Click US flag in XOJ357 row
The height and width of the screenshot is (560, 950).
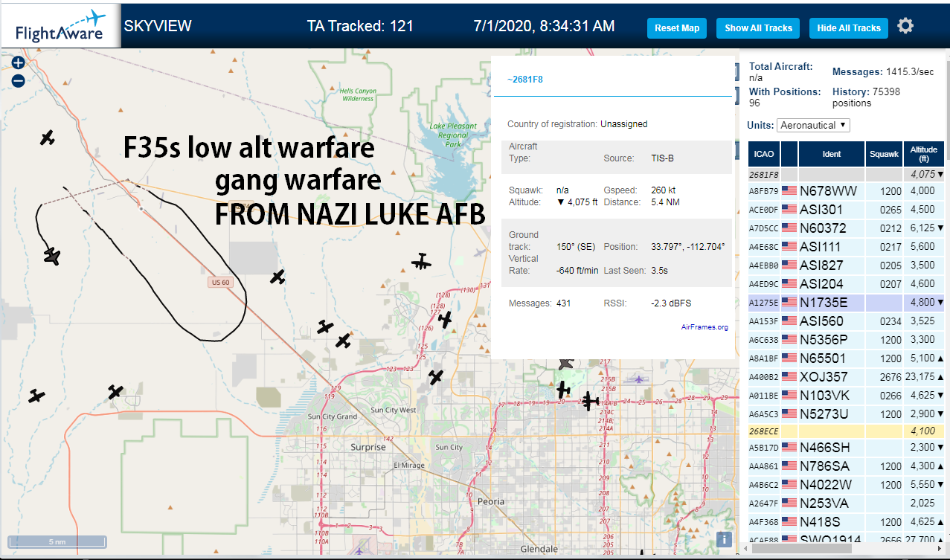click(789, 377)
